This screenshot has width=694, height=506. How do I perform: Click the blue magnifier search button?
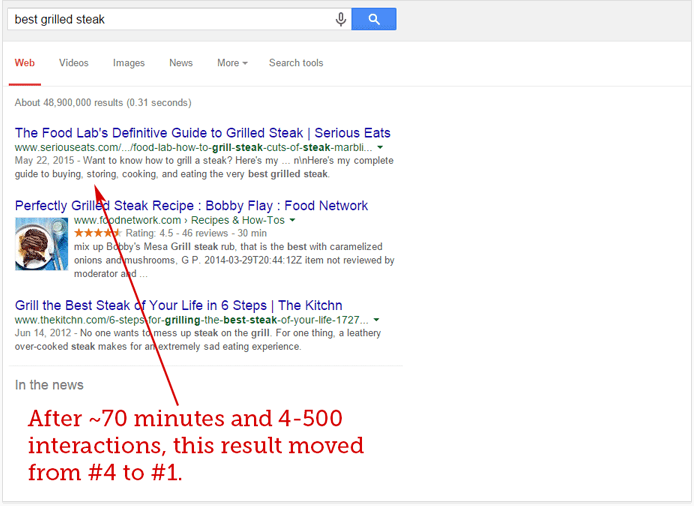pyautogui.click(x=374, y=19)
